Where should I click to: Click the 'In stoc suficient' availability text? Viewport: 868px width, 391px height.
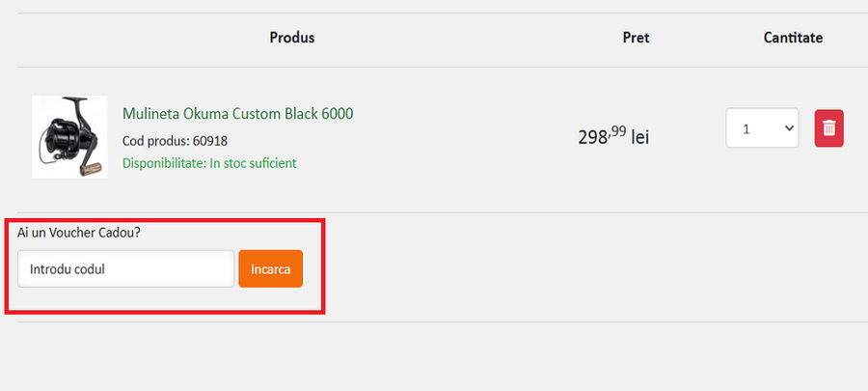253,163
